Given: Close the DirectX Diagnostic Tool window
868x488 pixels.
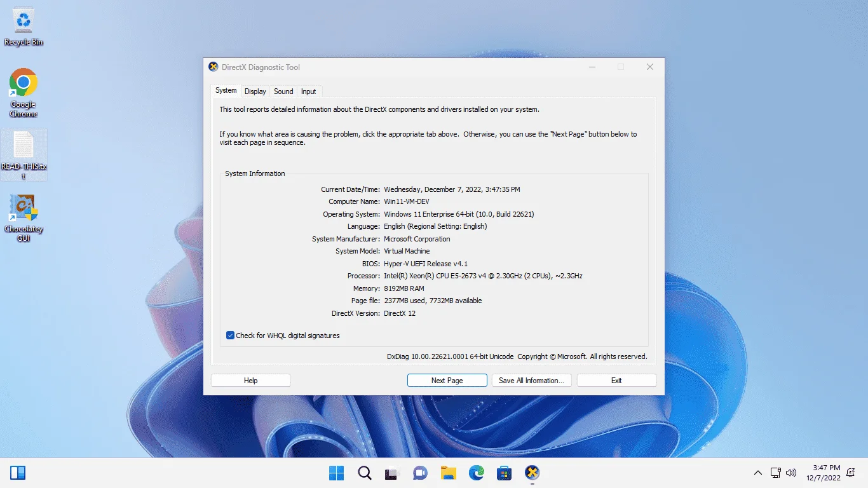Looking at the screenshot, I should pyautogui.click(x=650, y=67).
